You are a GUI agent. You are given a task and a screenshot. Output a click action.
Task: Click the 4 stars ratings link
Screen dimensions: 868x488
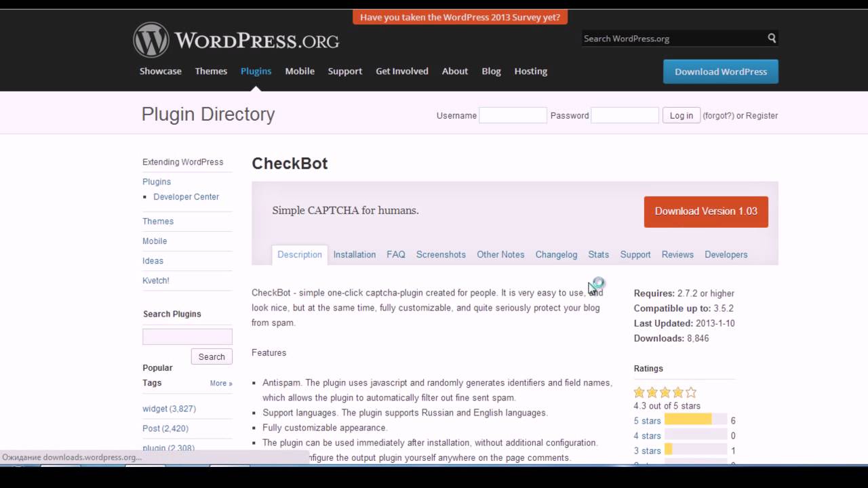click(x=647, y=436)
